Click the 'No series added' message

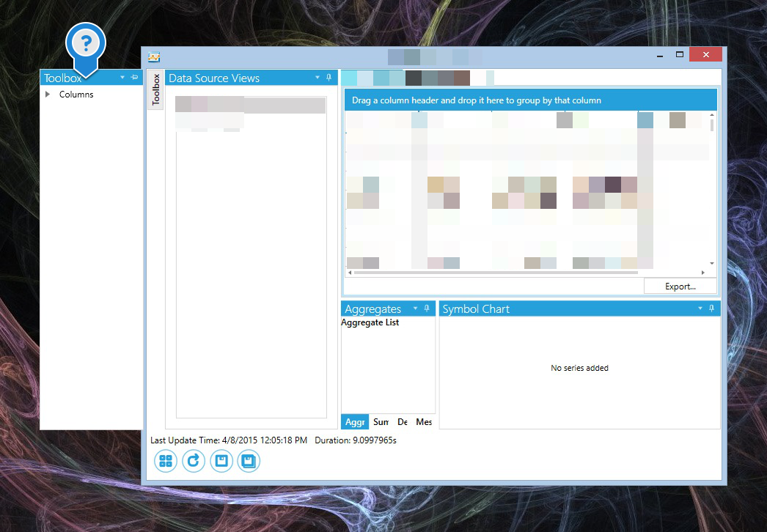click(580, 368)
